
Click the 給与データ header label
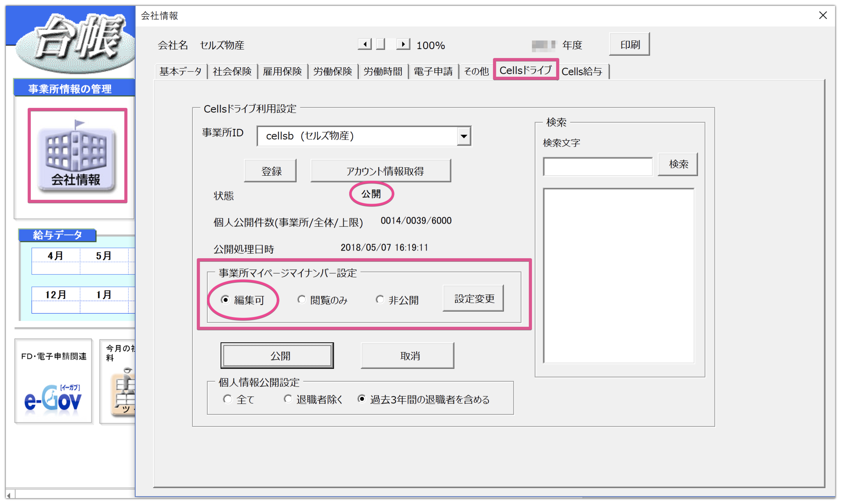tap(57, 235)
